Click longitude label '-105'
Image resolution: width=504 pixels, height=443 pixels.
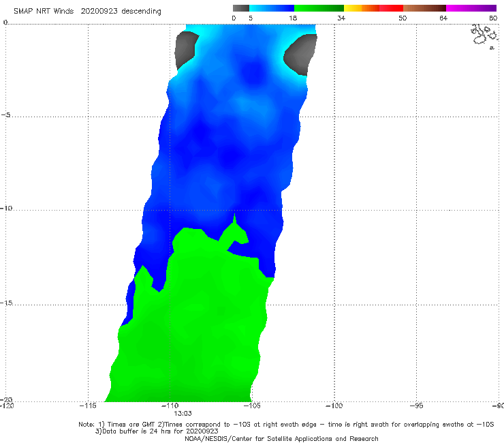pyautogui.click(x=252, y=406)
